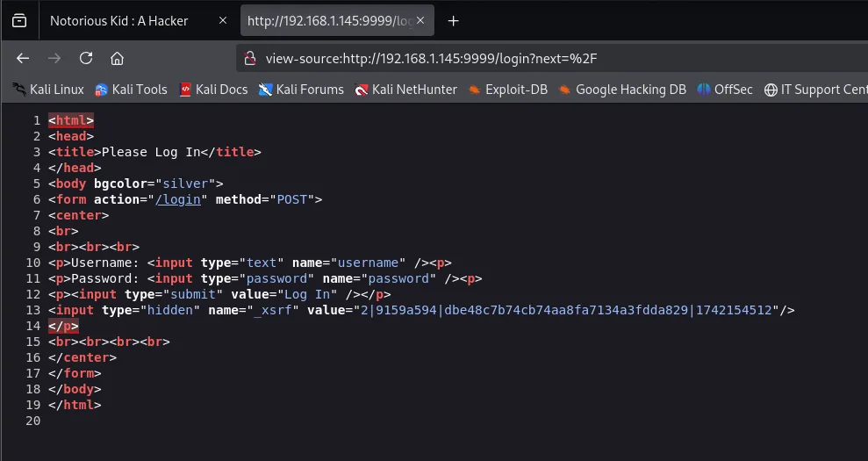Click the name="username" attribute value
Image resolution: width=868 pixels, height=461 pixels.
(x=368, y=263)
